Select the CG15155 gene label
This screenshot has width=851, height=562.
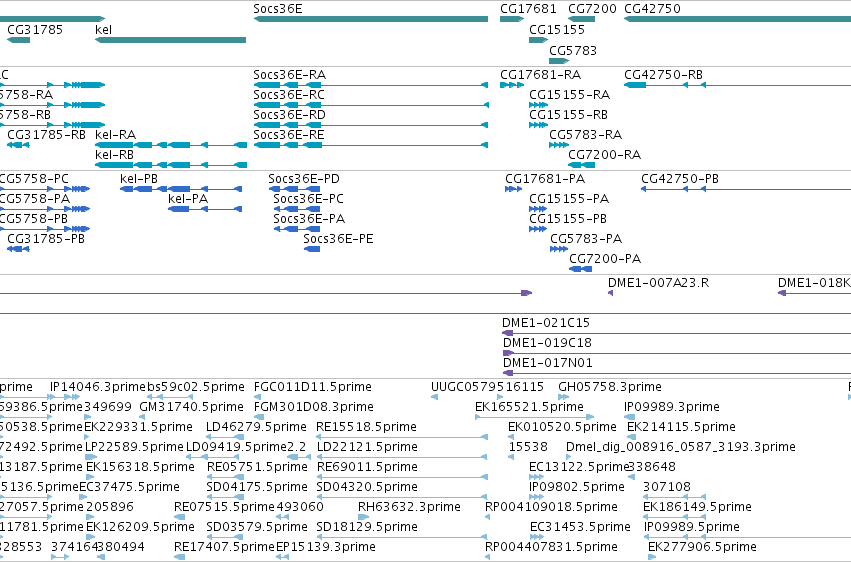click(557, 29)
